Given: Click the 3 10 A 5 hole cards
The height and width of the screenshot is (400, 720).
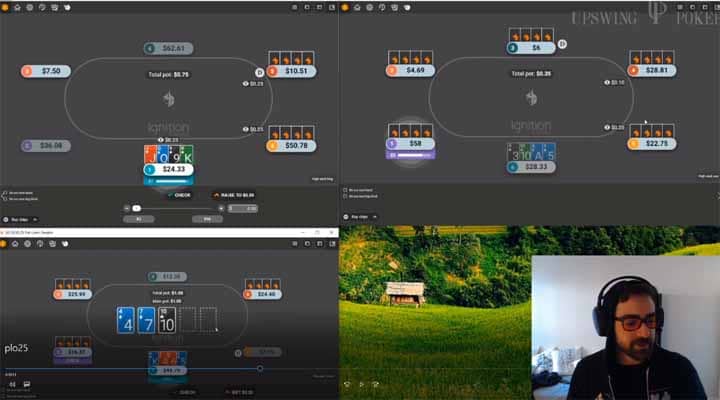Looking at the screenshot, I should pyautogui.click(x=531, y=152).
